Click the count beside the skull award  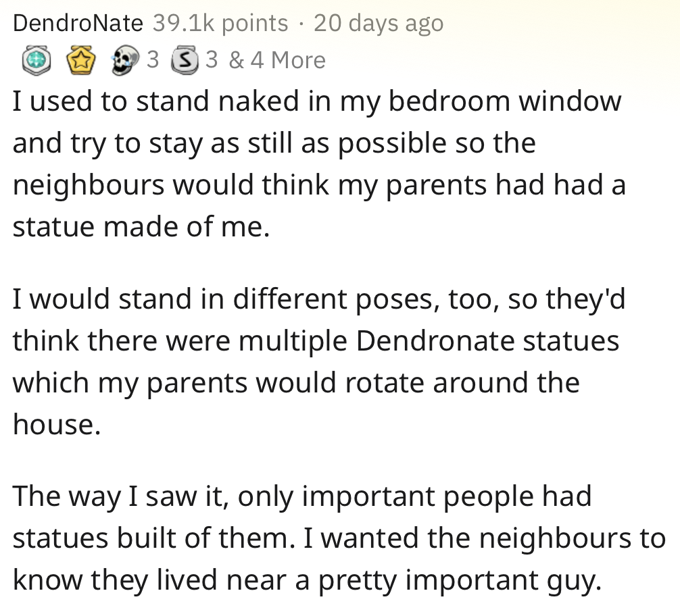tap(153, 61)
